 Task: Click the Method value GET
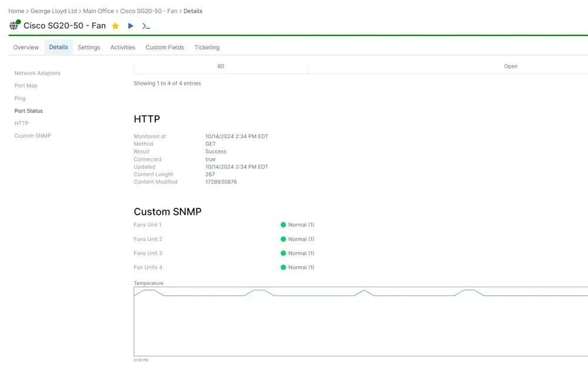point(211,144)
